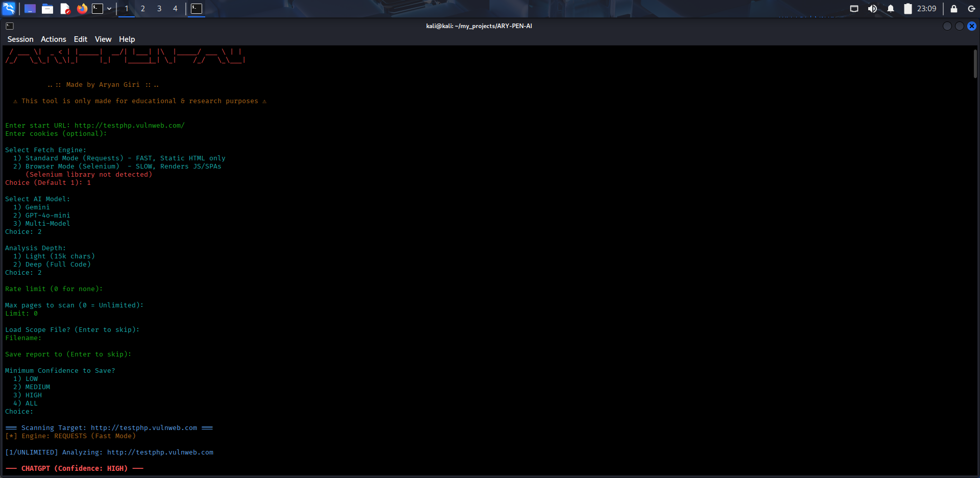Open the View menu
Image resolution: width=980 pixels, height=478 pixels.
tap(103, 39)
